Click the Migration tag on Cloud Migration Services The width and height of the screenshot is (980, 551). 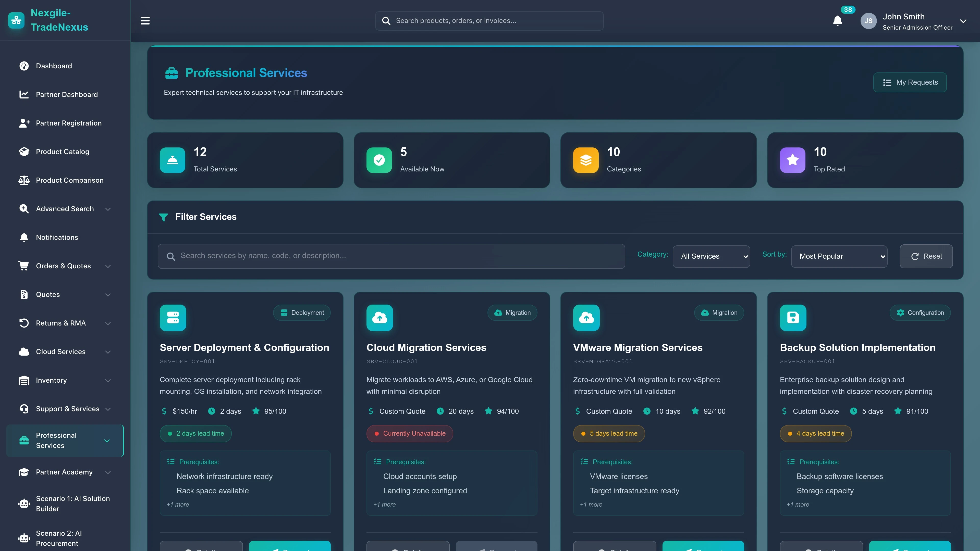512,312
